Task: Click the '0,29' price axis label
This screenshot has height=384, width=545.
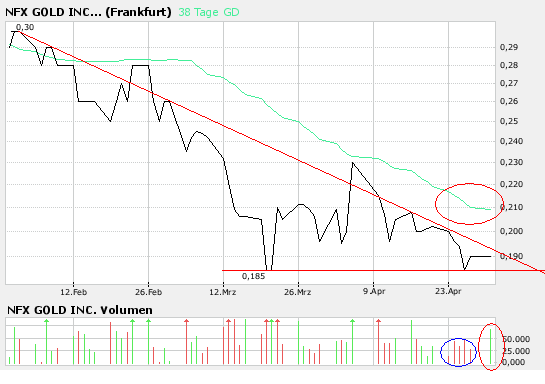Action: [x=509, y=47]
